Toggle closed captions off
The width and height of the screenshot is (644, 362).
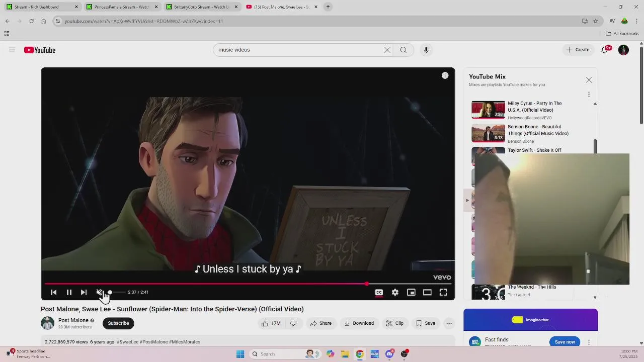coord(379,292)
